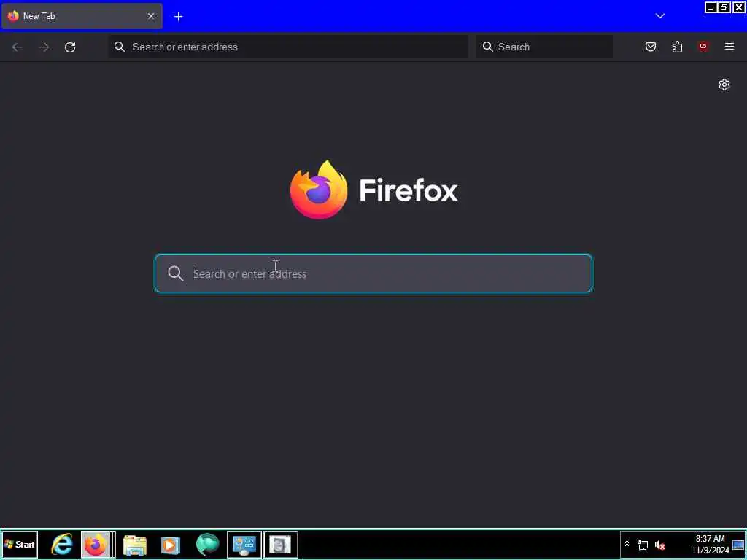Restore down the Firefox window
This screenshot has height=560, width=747.
click(x=724, y=7)
